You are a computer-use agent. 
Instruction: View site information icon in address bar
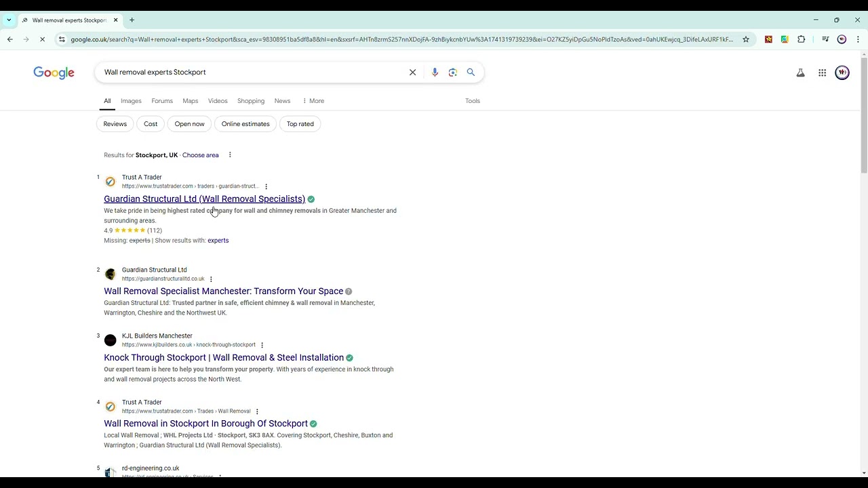[62, 39]
